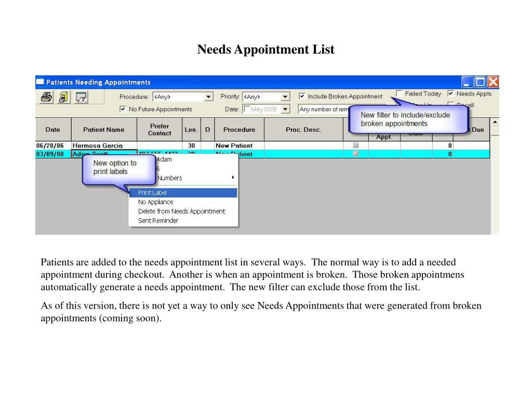
Task: Enable the Failed Today checkbox
Action: tap(400, 94)
